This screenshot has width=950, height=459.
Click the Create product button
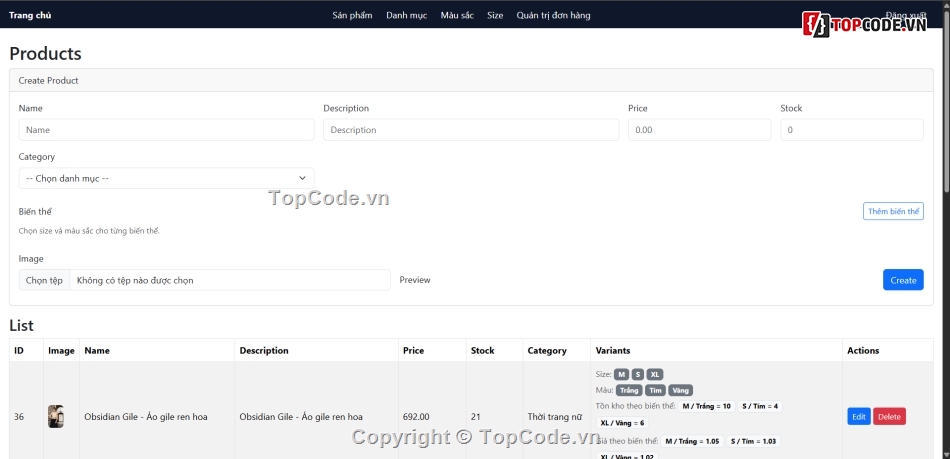pos(903,280)
